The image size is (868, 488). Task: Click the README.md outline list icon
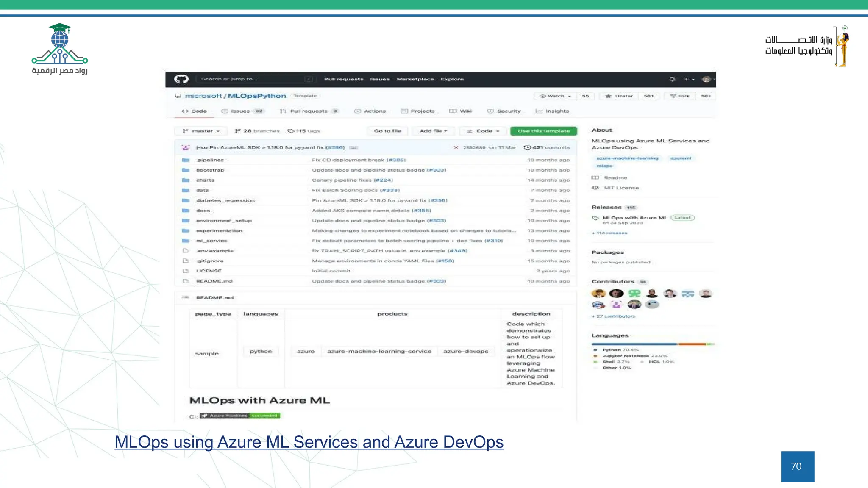185,298
